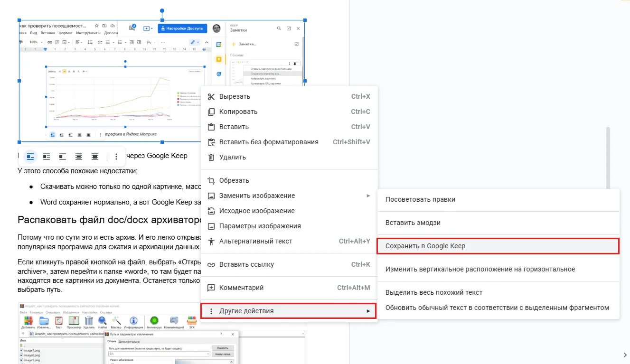Choose Посоветовать правки in the submenu
630x364 pixels.
[498, 199]
